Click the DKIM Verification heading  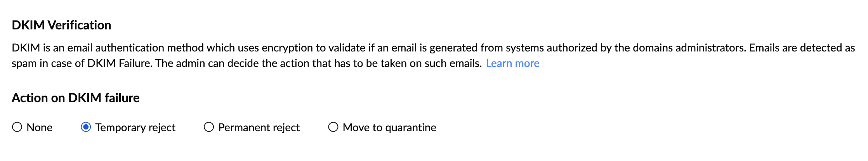point(61,25)
